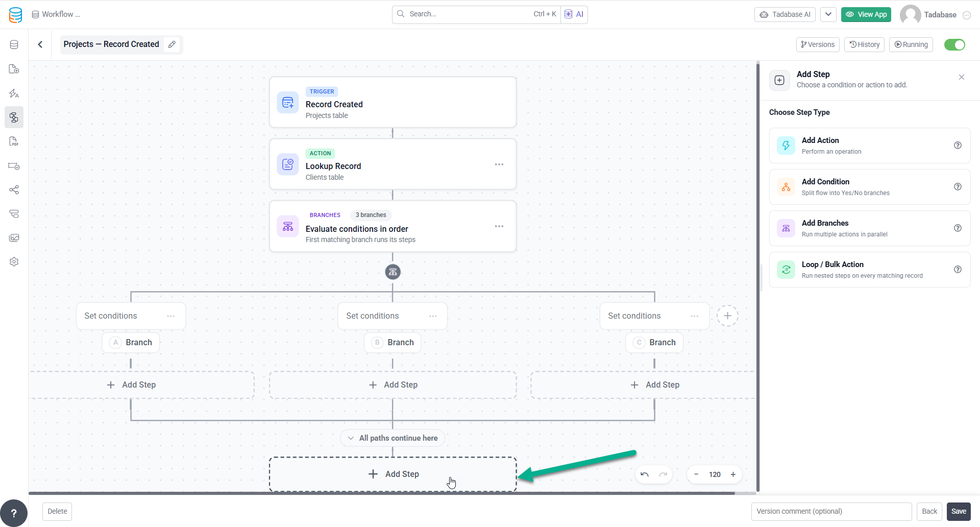
Task: Focus the Version comment field
Action: click(831, 511)
